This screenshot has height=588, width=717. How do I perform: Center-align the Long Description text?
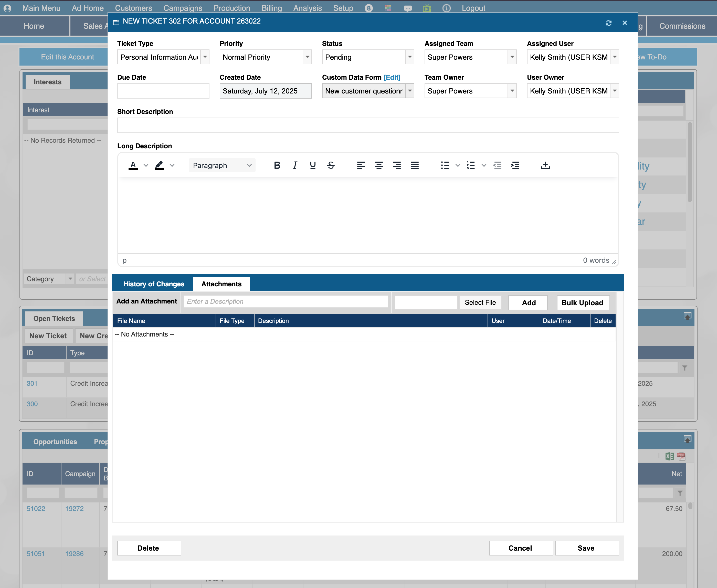point(379,165)
